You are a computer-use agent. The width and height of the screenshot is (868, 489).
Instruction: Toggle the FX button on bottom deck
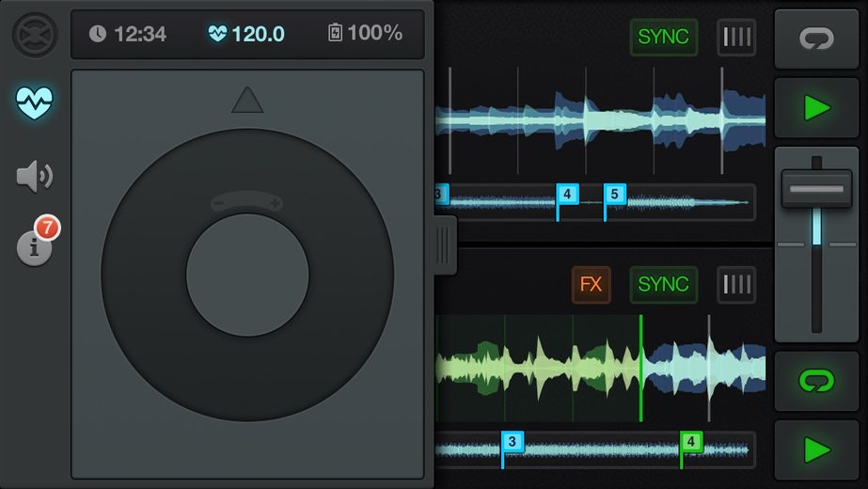pos(591,285)
